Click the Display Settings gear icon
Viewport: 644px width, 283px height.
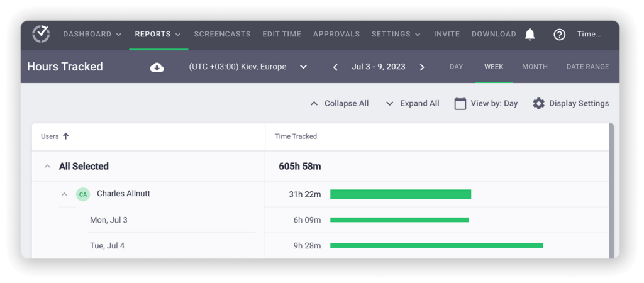(538, 104)
